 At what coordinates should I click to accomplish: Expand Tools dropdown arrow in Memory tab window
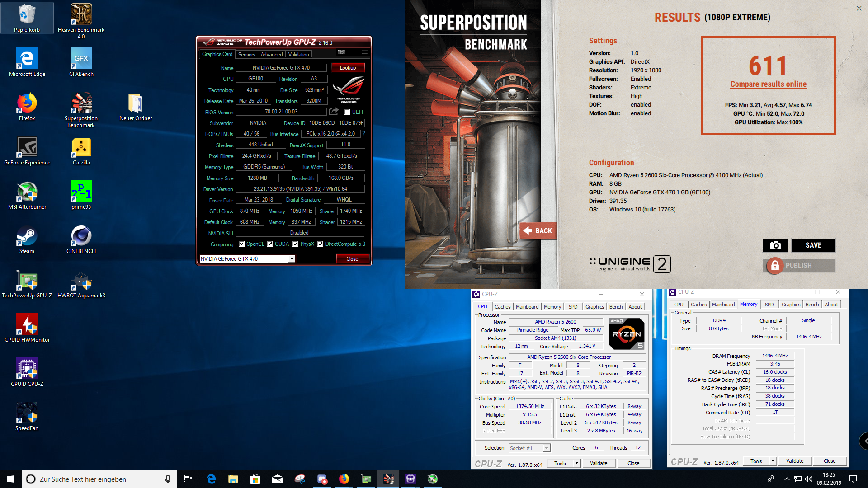(x=773, y=461)
